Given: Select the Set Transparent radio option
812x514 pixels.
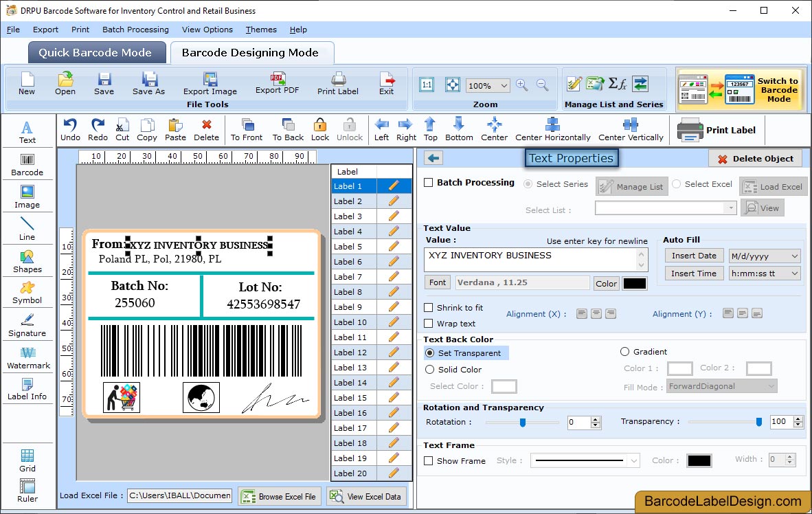Looking at the screenshot, I should tap(430, 353).
